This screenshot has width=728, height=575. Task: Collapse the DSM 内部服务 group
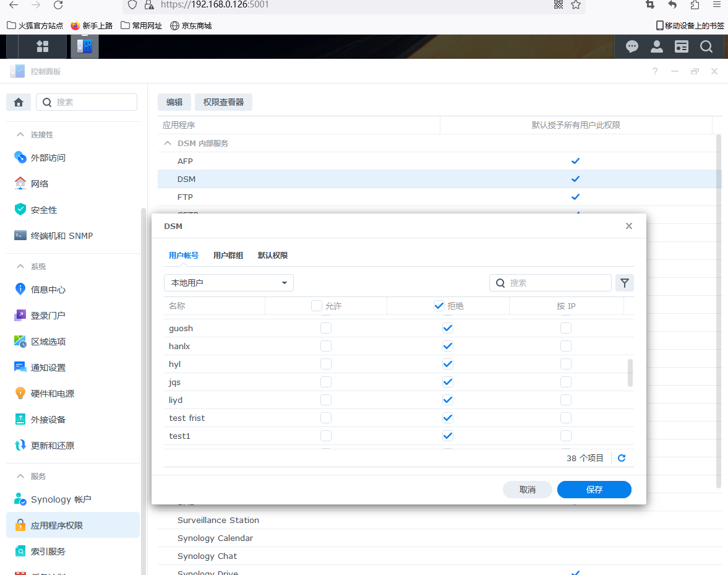click(x=167, y=143)
